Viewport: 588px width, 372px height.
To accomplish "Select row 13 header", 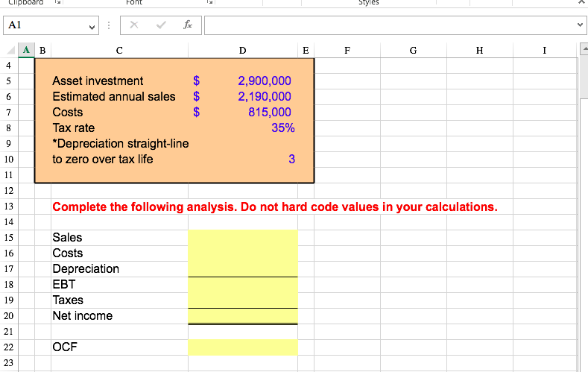I will pos(9,207).
